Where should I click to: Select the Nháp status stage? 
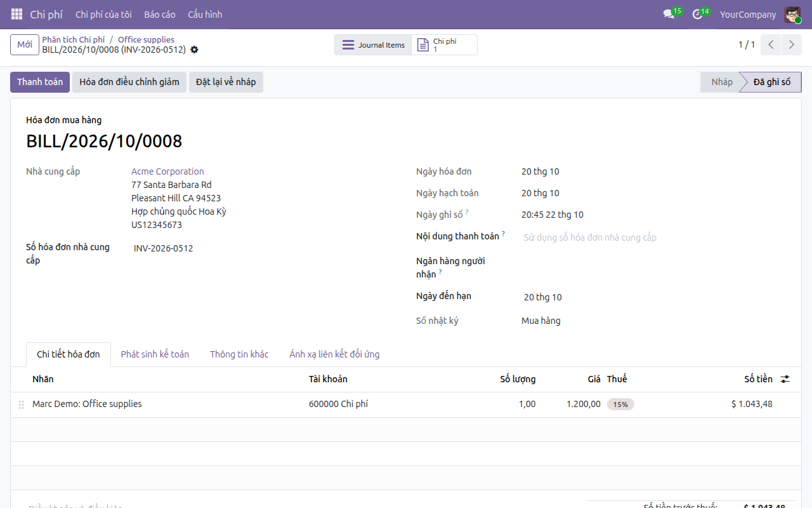tap(721, 82)
